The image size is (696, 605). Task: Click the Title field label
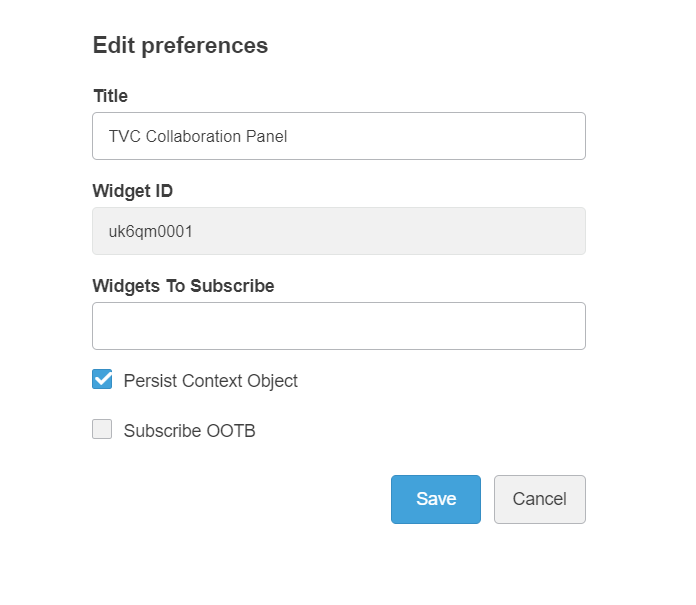pyautogui.click(x=110, y=96)
